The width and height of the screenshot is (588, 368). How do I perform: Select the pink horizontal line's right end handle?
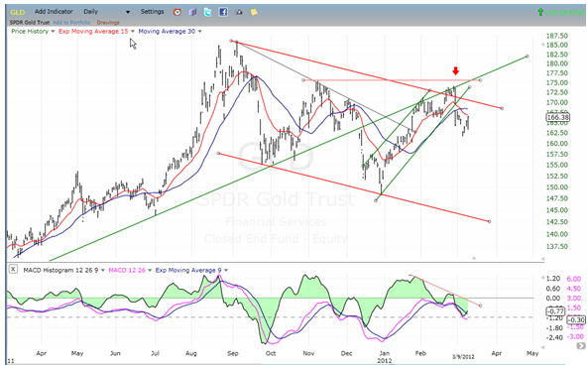[x=480, y=80]
